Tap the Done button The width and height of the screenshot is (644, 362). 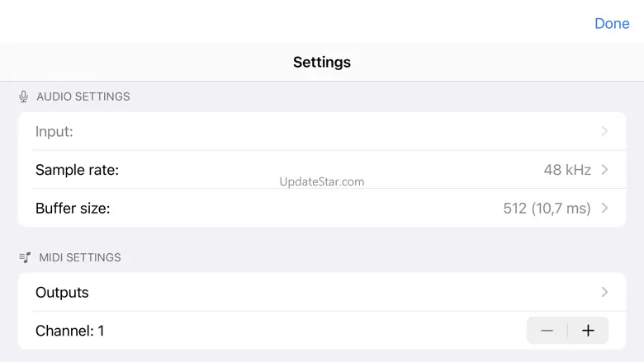point(612,23)
